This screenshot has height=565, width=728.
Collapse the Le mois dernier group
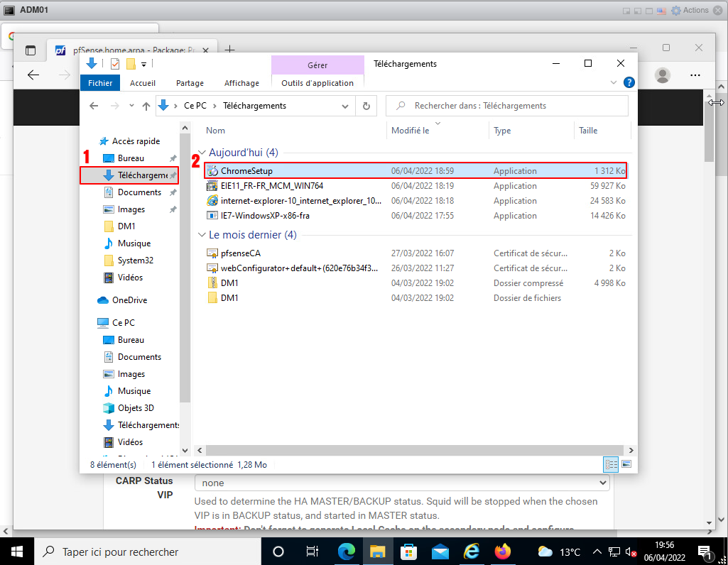(x=202, y=235)
